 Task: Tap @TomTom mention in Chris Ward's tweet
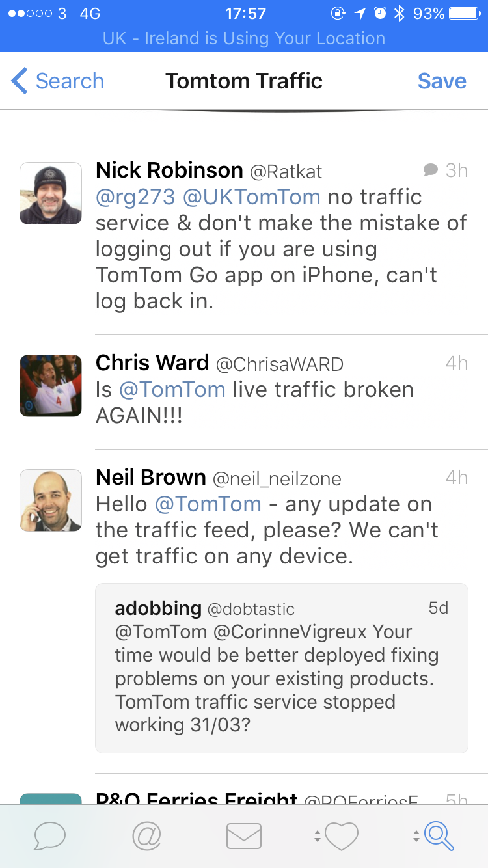tap(172, 390)
